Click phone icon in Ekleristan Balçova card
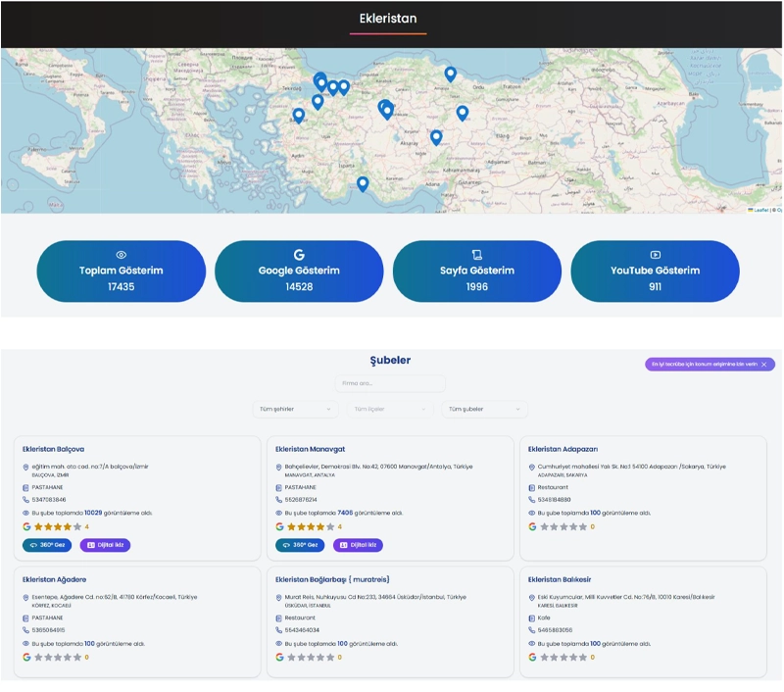 25,499
